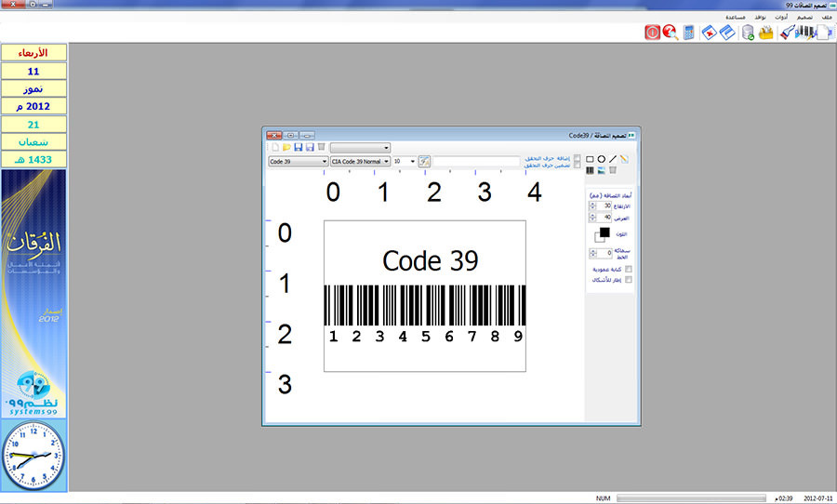Open the empty dropdown beside the trash icon

(x=360, y=147)
